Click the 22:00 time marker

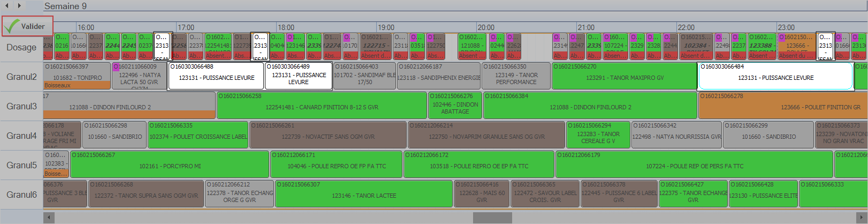686,27
